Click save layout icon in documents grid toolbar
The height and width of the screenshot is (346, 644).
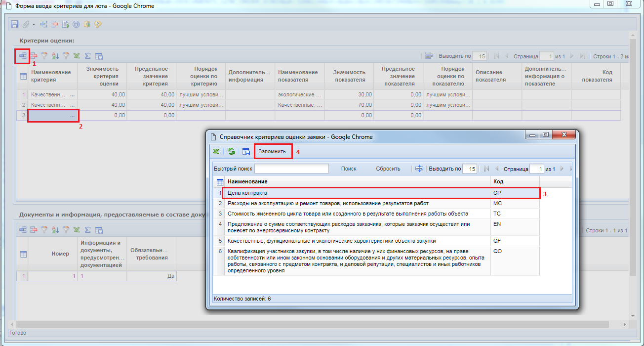(x=99, y=230)
